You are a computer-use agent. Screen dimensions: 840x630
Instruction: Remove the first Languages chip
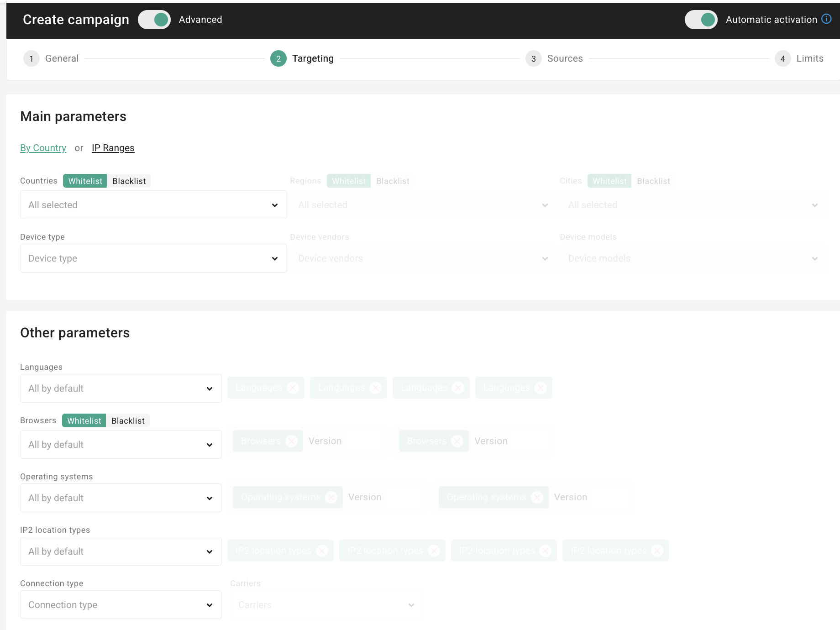293,388
